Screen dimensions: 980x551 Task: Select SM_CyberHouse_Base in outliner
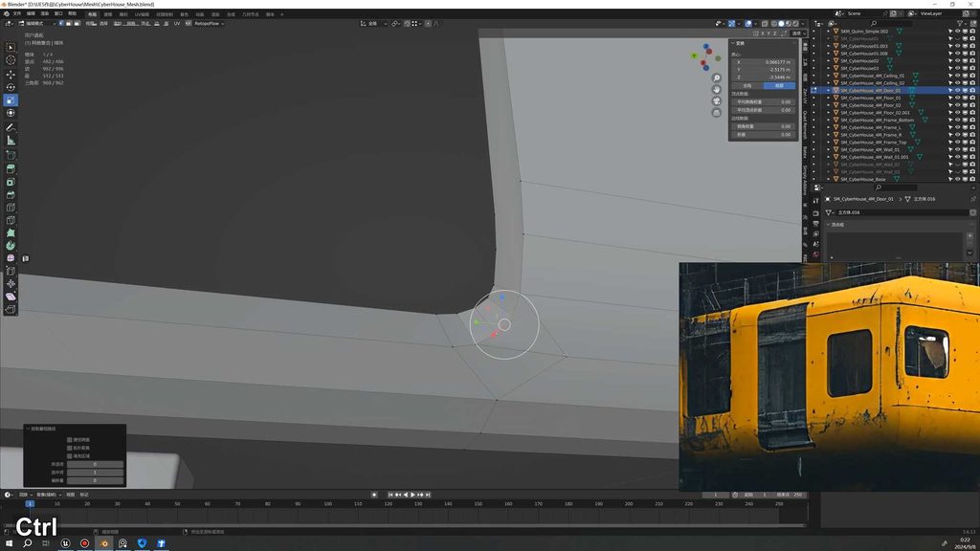(862, 179)
